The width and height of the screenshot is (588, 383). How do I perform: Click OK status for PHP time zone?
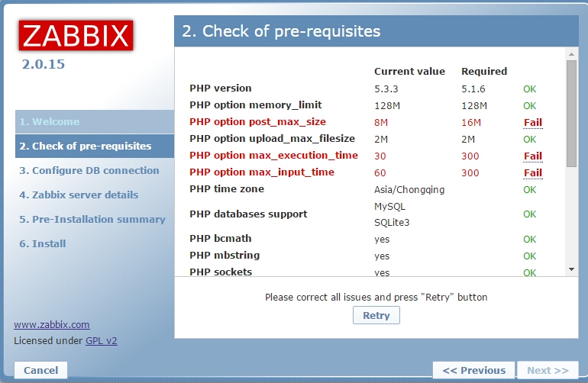coord(530,190)
